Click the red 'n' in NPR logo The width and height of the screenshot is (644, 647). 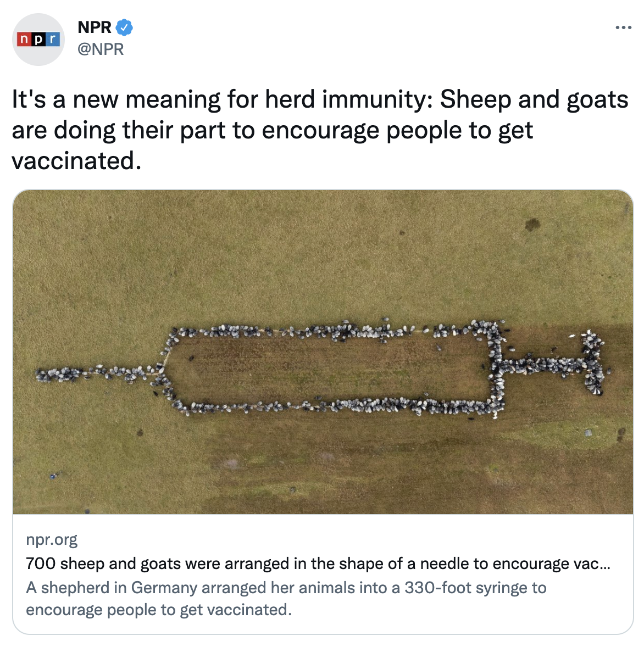[x=24, y=40]
